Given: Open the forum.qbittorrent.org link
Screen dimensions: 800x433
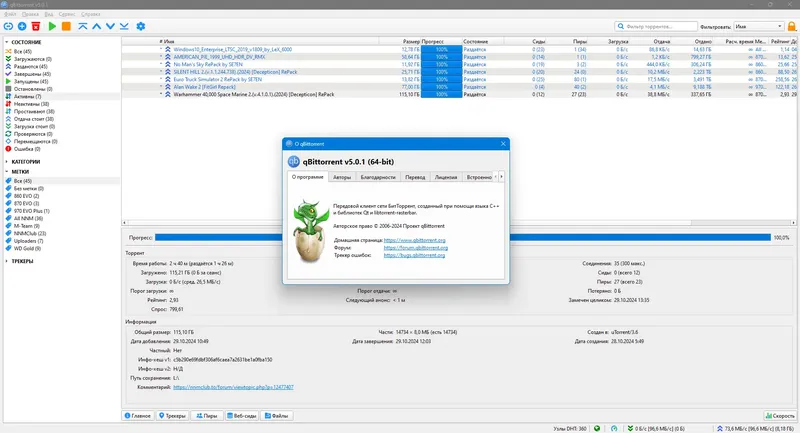Looking at the screenshot, I should (x=415, y=248).
